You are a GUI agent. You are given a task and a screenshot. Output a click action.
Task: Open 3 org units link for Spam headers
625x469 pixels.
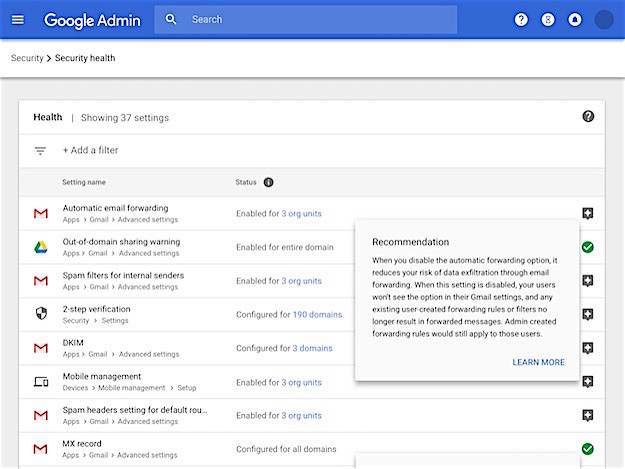point(301,416)
